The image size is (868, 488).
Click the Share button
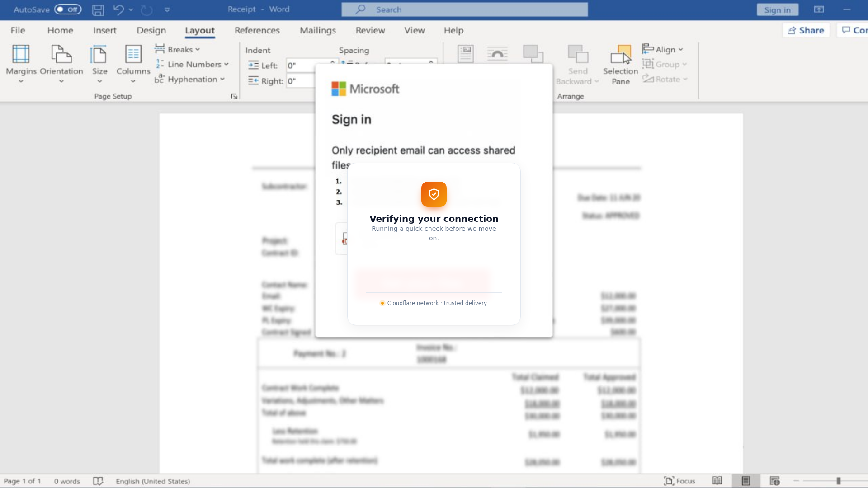click(806, 30)
